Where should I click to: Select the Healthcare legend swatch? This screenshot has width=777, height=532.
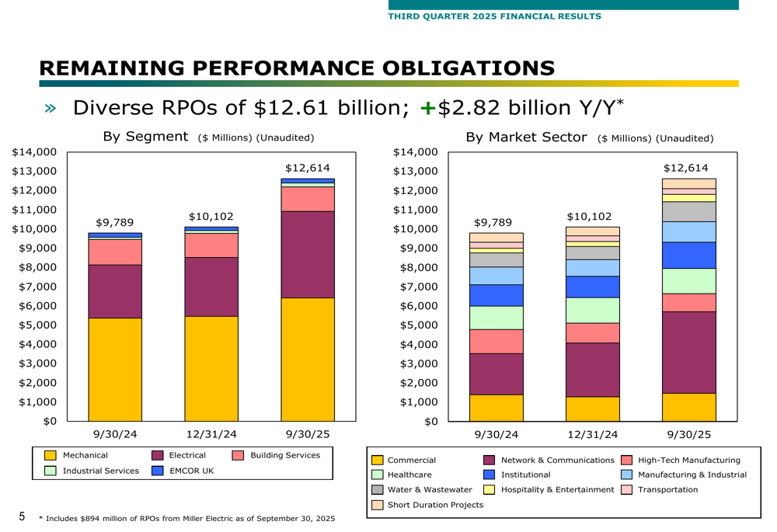[378, 475]
